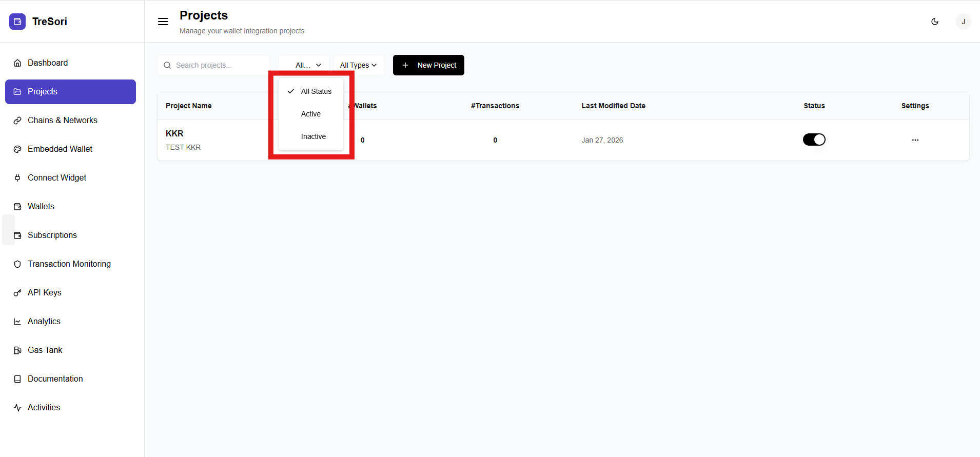The image size is (980, 457).
Task: Open Chains & Networks in sidebar
Action: 62,120
